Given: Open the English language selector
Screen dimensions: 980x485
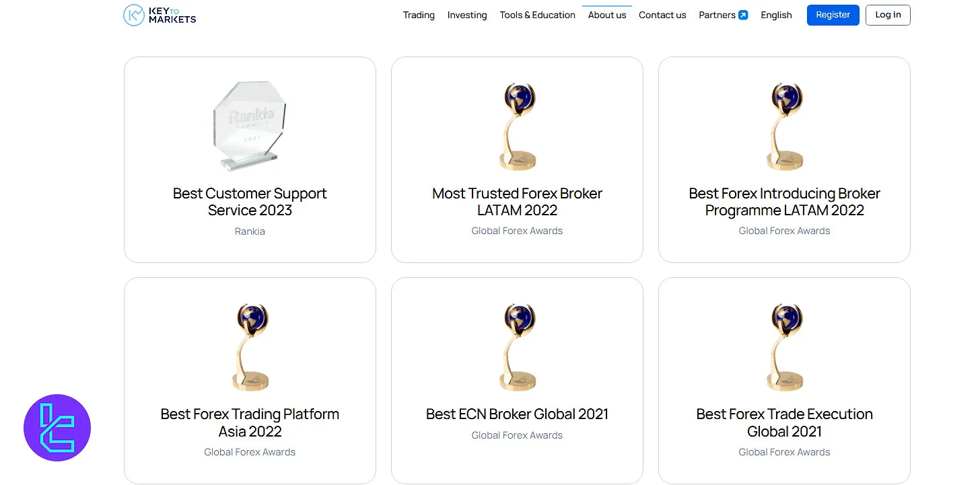Looking at the screenshot, I should coord(776,15).
